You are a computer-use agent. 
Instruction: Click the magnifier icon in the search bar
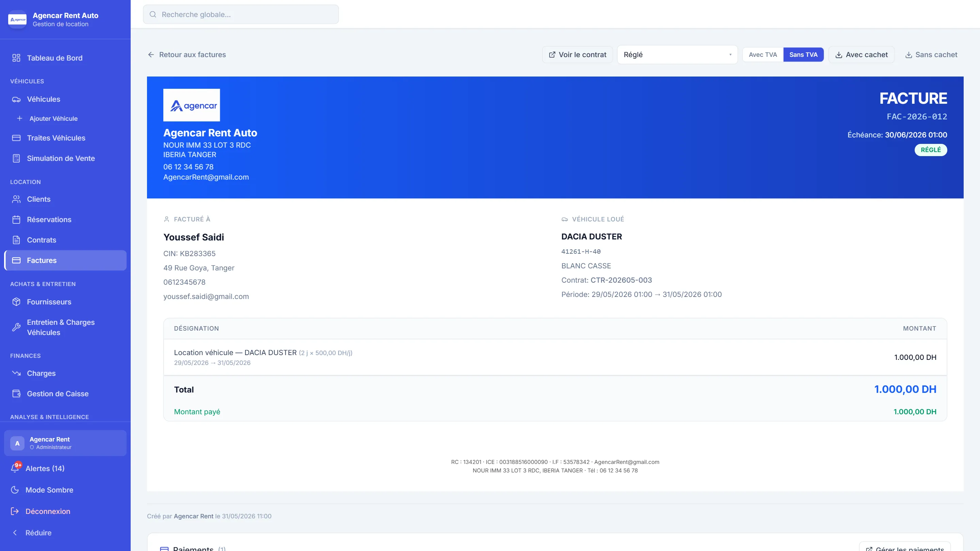click(x=153, y=14)
